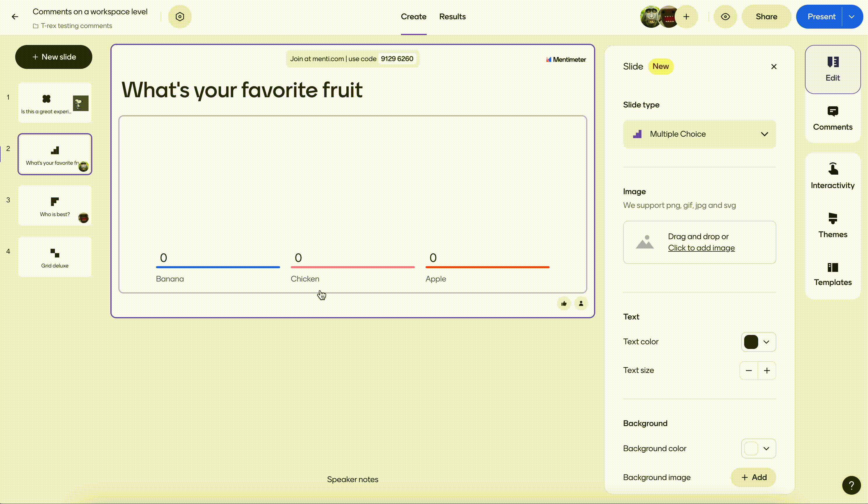Click the settings gear icon on slide

(x=180, y=16)
